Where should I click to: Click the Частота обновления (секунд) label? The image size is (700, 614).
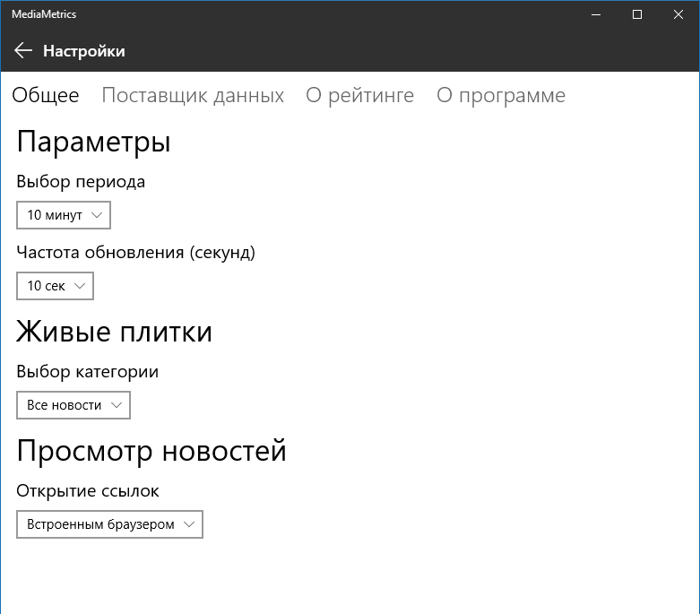(135, 252)
